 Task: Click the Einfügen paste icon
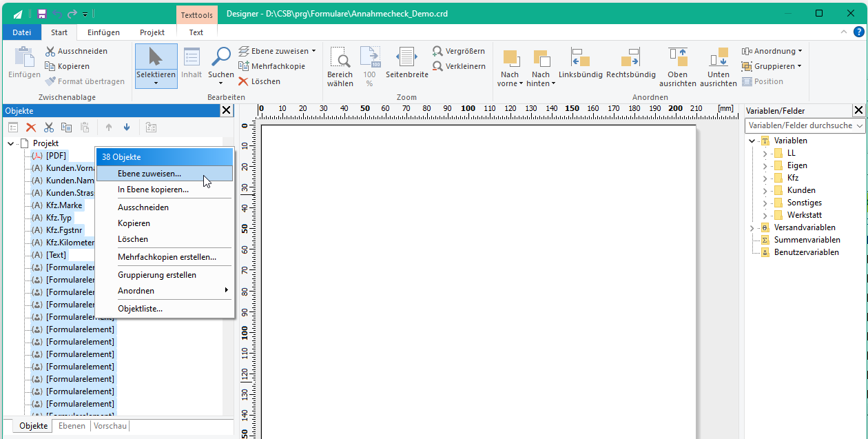coord(24,57)
